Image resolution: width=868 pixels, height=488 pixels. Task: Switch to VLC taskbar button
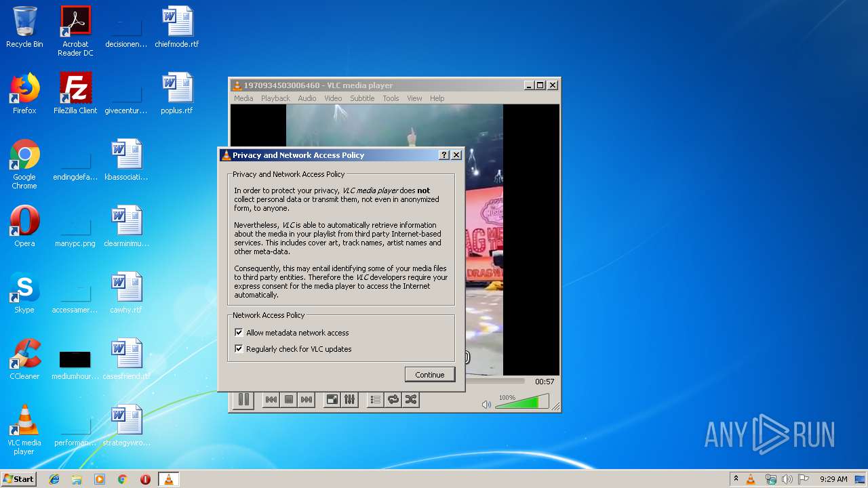point(168,479)
